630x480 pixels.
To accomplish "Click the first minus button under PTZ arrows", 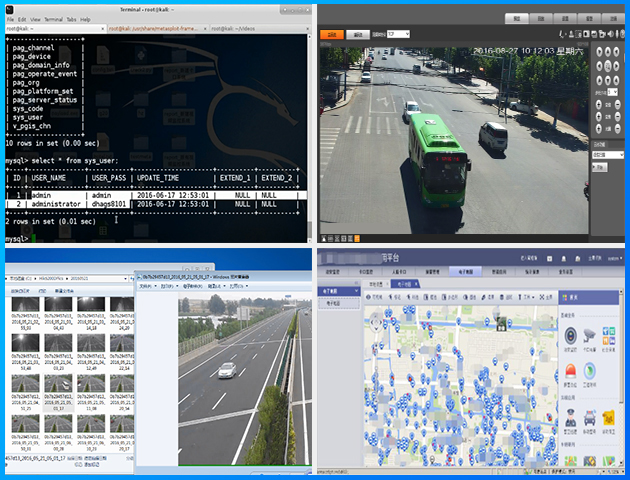I will pyautogui.click(x=618, y=104).
